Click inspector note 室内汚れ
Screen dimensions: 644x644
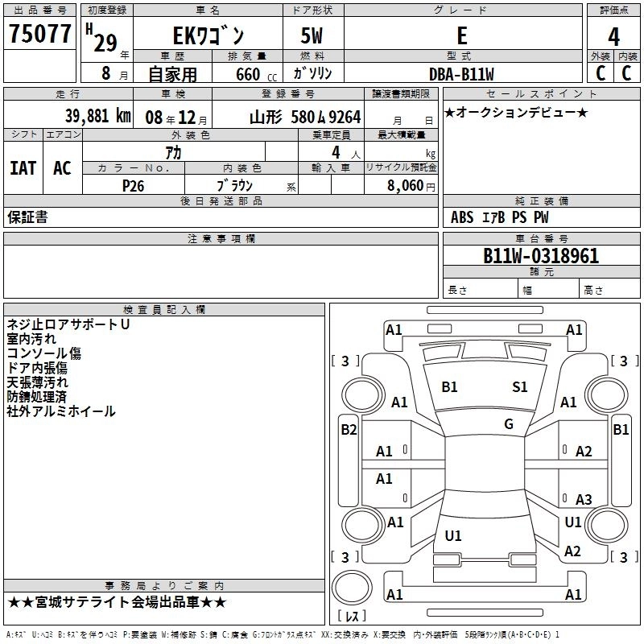[31, 339]
